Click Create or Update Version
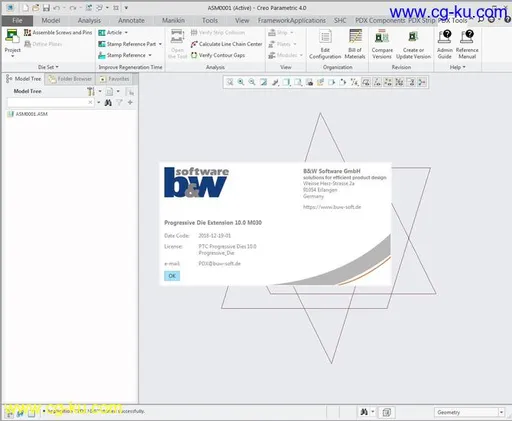 pyautogui.click(x=413, y=44)
